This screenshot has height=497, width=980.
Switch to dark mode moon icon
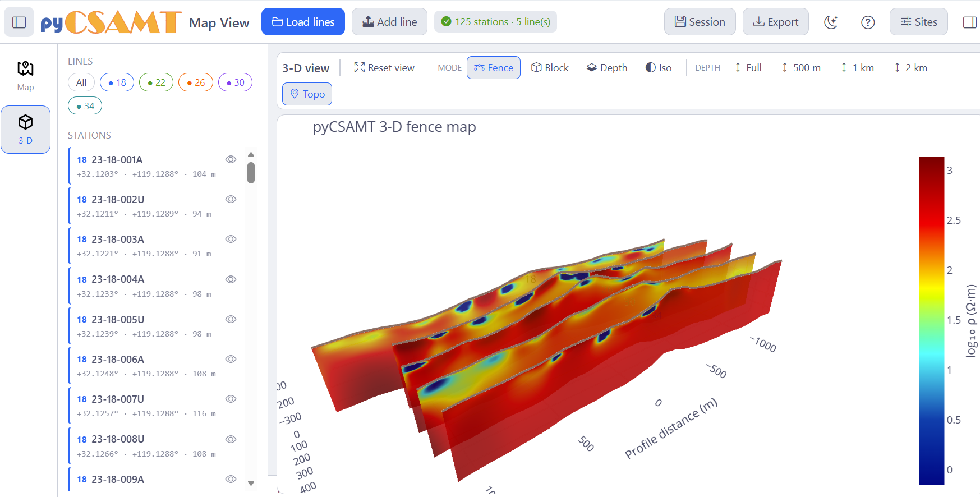[x=831, y=22]
